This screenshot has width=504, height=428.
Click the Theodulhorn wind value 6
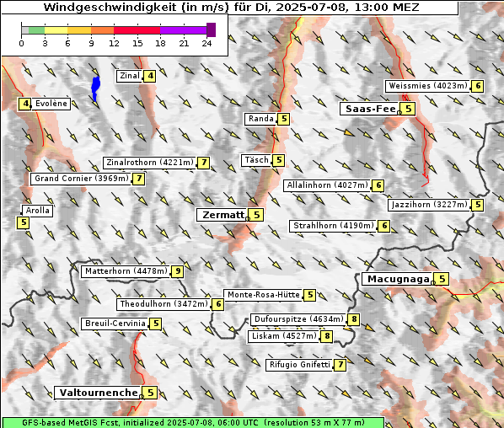[x=218, y=304]
